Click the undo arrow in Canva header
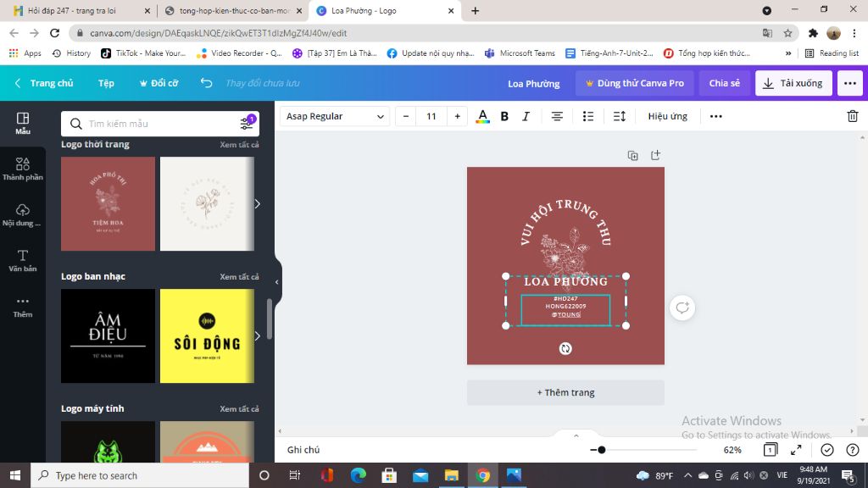 tap(206, 83)
